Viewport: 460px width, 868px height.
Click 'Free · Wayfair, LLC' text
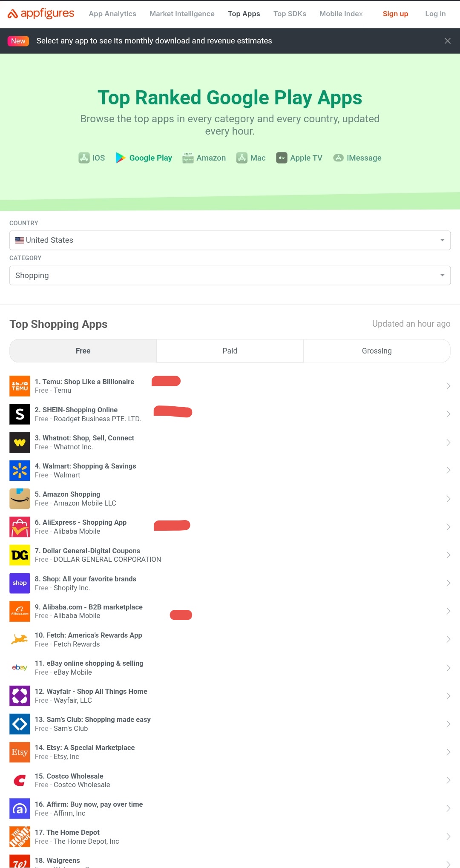[x=63, y=700]
